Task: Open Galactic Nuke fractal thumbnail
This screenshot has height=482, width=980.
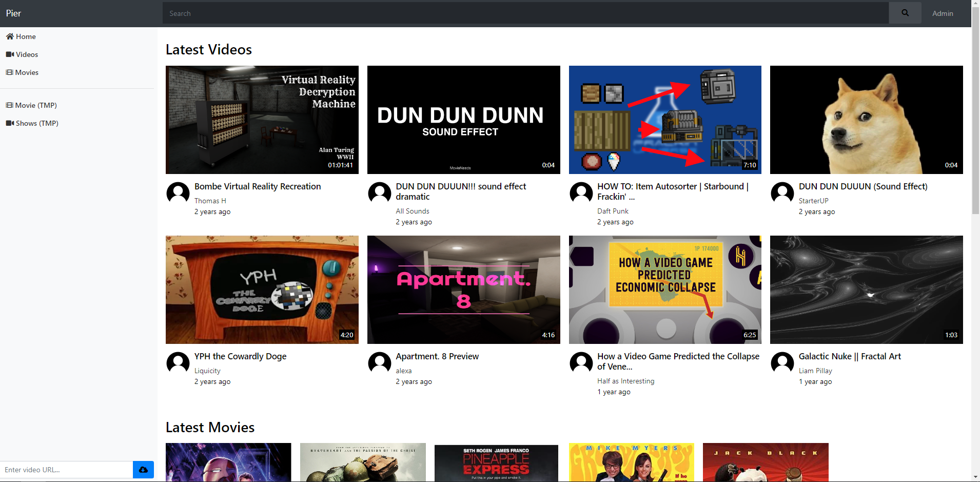Action: coord(867,290)
